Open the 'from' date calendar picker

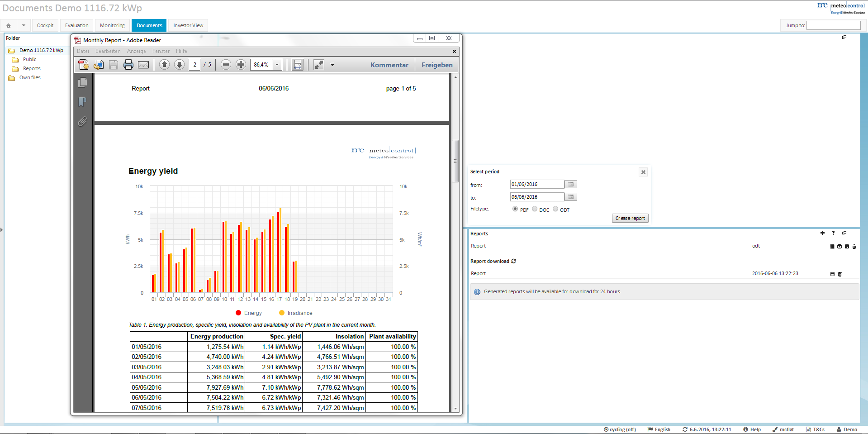pyautogui.click(x=571, y=184)
